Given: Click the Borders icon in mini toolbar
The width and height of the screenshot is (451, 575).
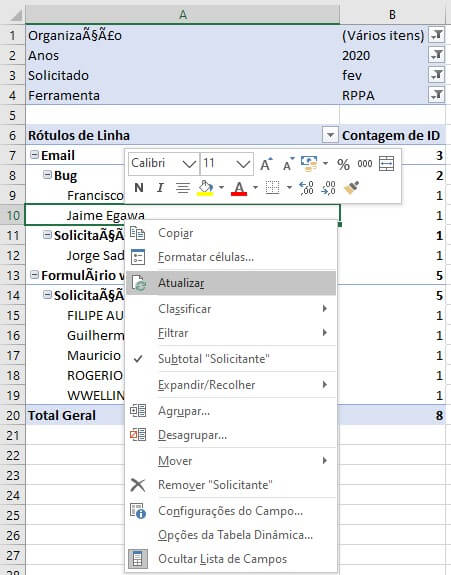Looking at the screenshot, I should [x=272, y=188].
